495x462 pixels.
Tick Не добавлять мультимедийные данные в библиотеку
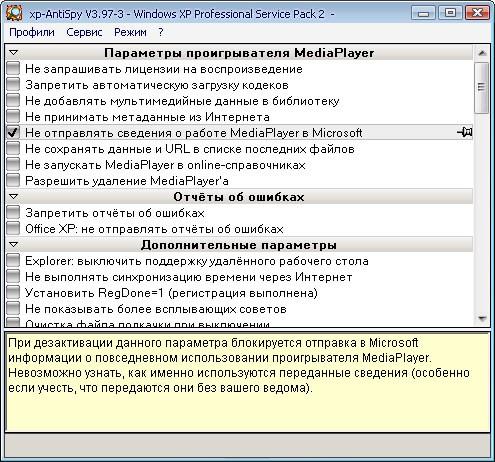point(13,101)
